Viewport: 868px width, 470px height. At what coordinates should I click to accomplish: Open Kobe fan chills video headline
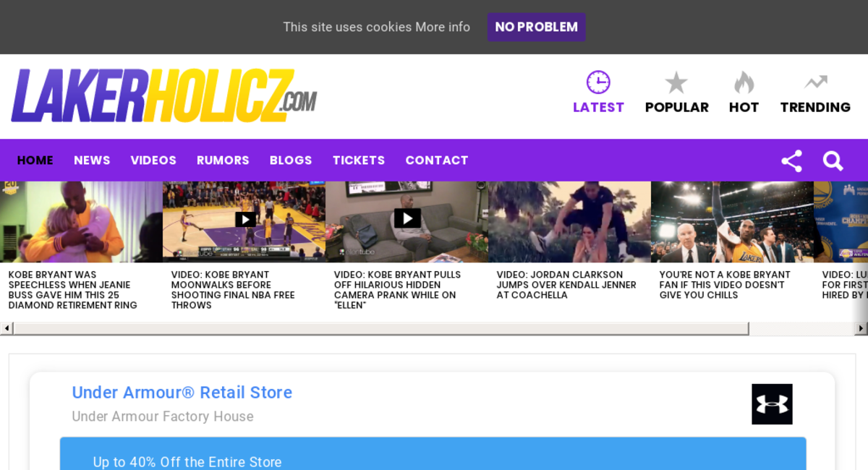click(x=725, y=285)
